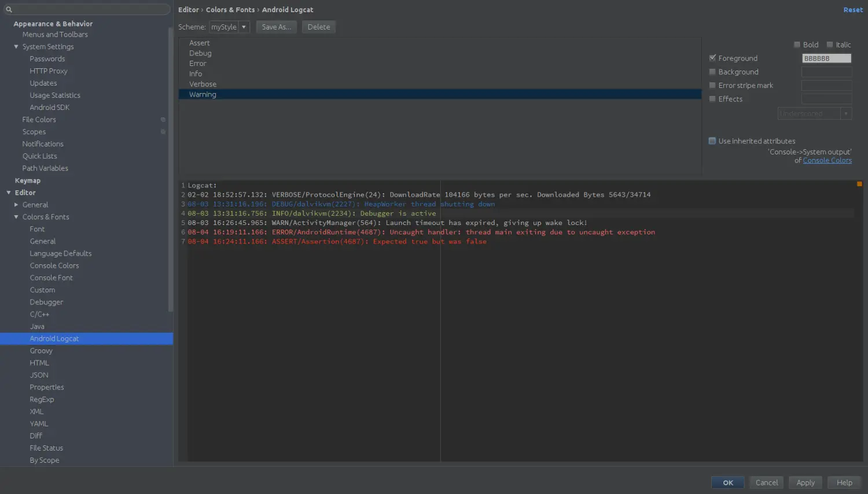The height and width of the screenshot is (494, 868).
Task: Open Usage Statistics settings
Action: coord(55,95)
